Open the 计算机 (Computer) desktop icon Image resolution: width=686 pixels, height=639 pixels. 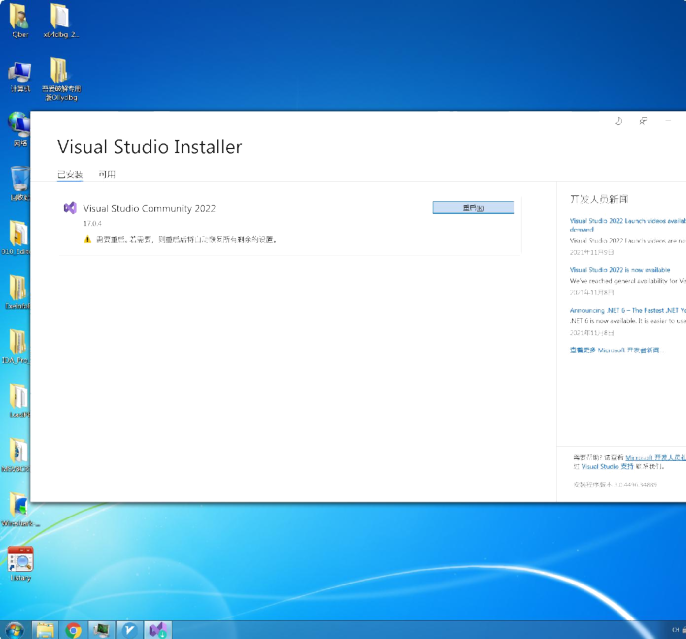(x=20, y=77)
